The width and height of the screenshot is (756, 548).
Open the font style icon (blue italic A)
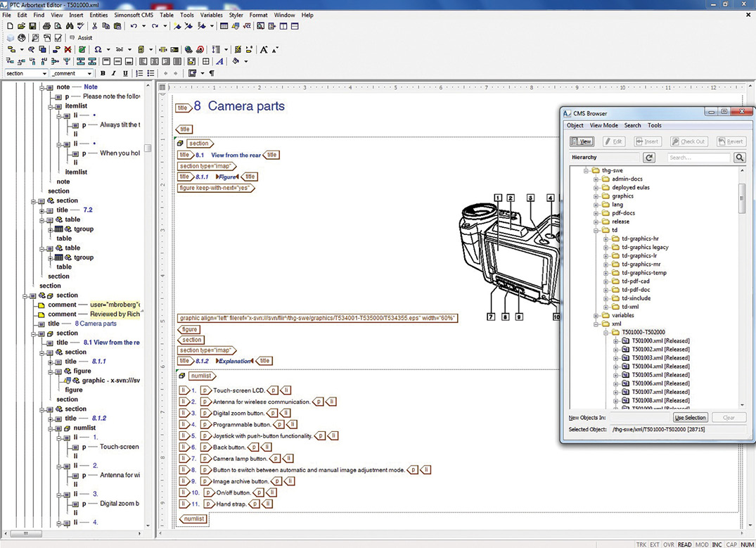pos(219,61)
